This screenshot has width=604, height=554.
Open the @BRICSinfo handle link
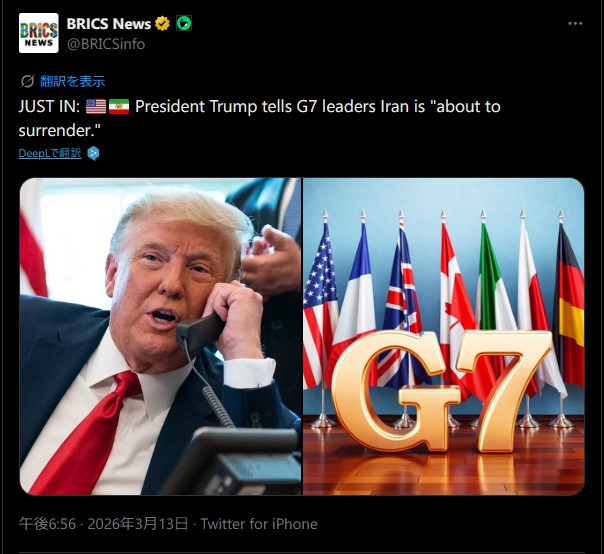click(106, 44)
